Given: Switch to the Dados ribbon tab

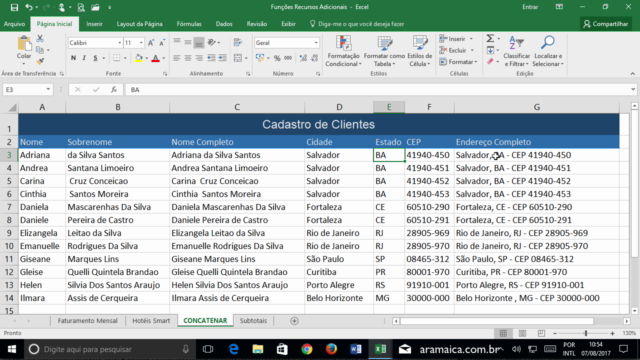Looking at the screenshot, I should coord(224,24).
